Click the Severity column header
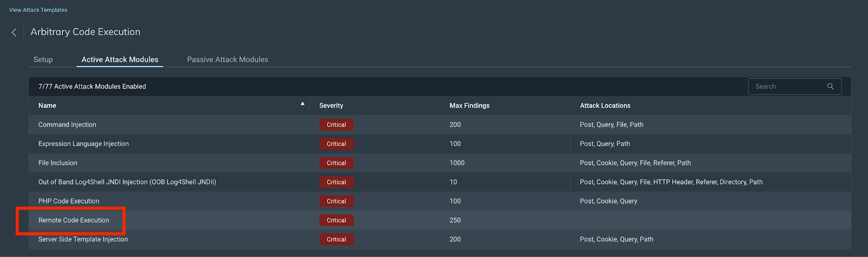The width and height of the screenshot is (868, 257). [x=331, y=106]
